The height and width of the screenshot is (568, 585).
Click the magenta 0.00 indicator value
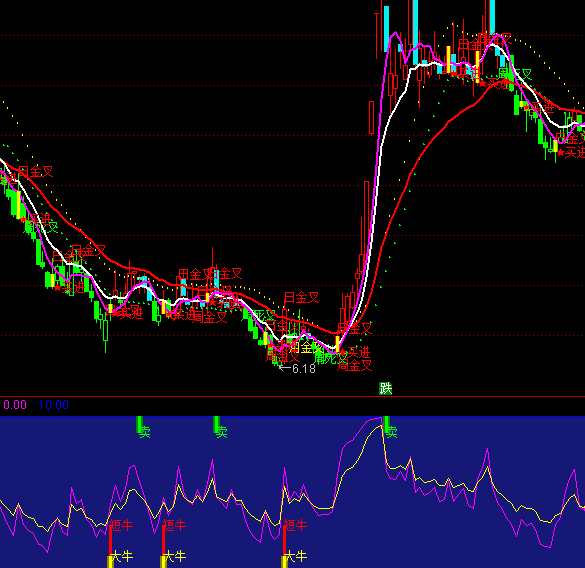point(15,405)
